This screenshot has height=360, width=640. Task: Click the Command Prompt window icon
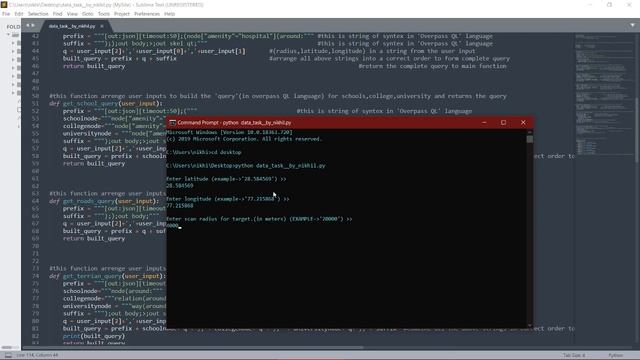(172, 122)
